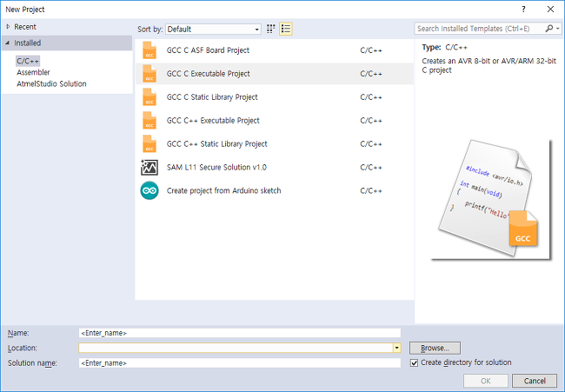The height and width of the screenshot is (392, 565).
Task: Toggle Create directory for solution checkbox
Action: (x=415, y=362)
